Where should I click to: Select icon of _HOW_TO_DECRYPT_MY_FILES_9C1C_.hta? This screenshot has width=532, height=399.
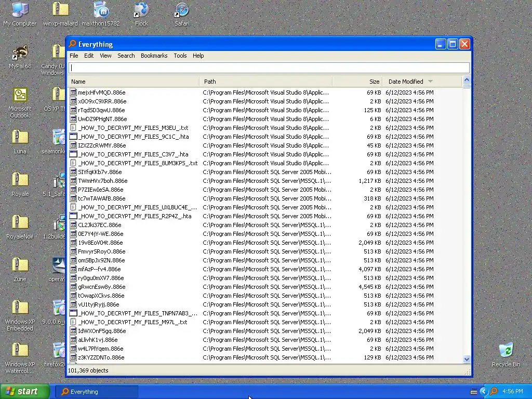click(x=73, y=137)
